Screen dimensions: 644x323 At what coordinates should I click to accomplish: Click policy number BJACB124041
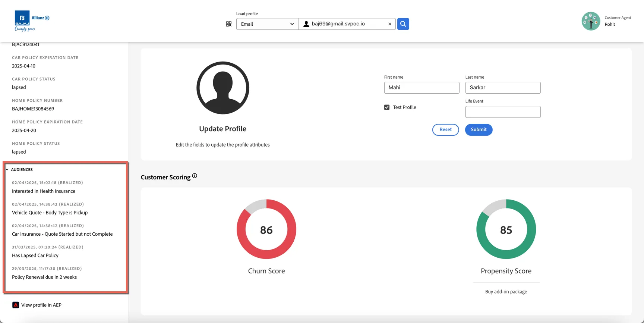(25, 44)
